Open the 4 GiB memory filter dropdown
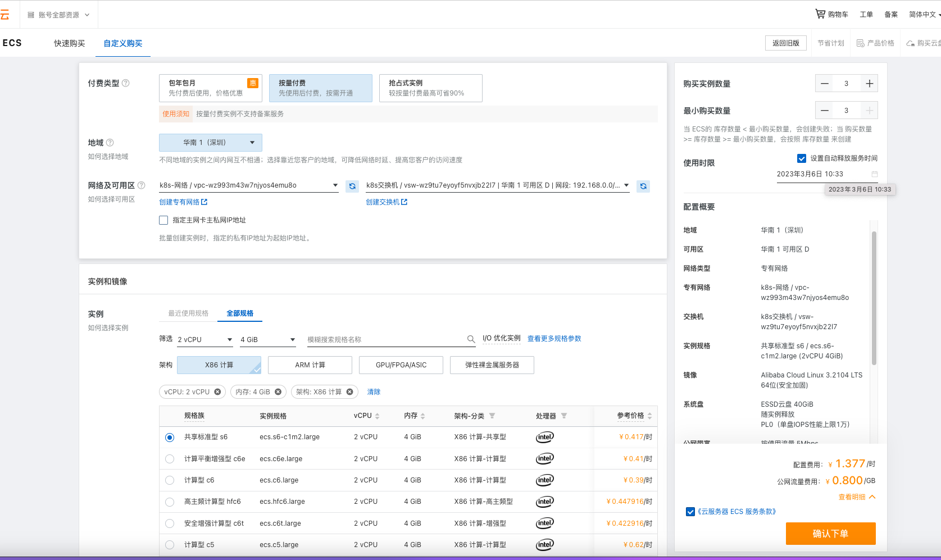Screen dimensions: 941x560 click(268, 340)
